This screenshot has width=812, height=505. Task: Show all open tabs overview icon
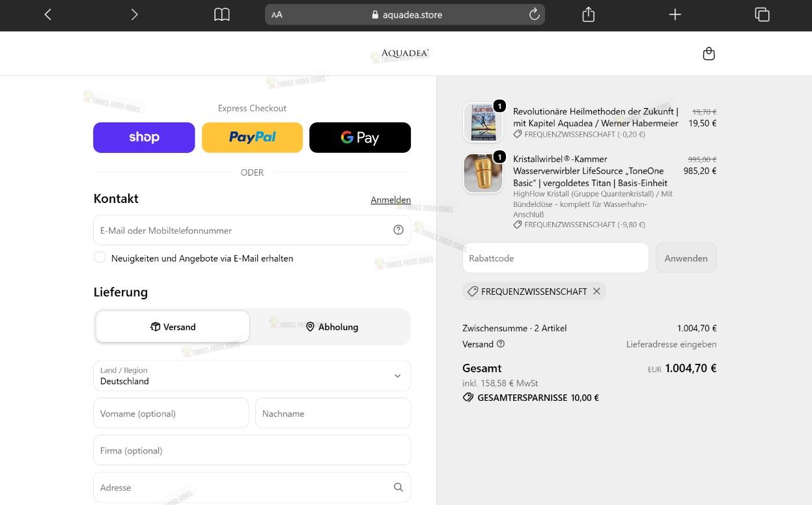click(x=762, y=14)
